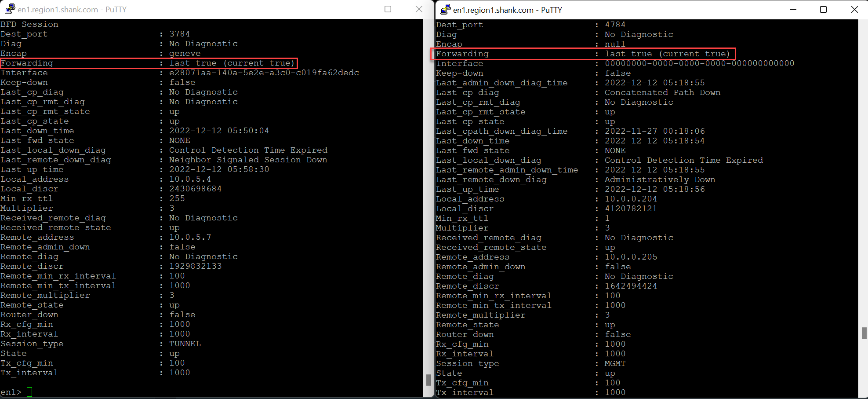Click left window title en1.region1.shank.com - PuTTY

(x=72, y=9)
